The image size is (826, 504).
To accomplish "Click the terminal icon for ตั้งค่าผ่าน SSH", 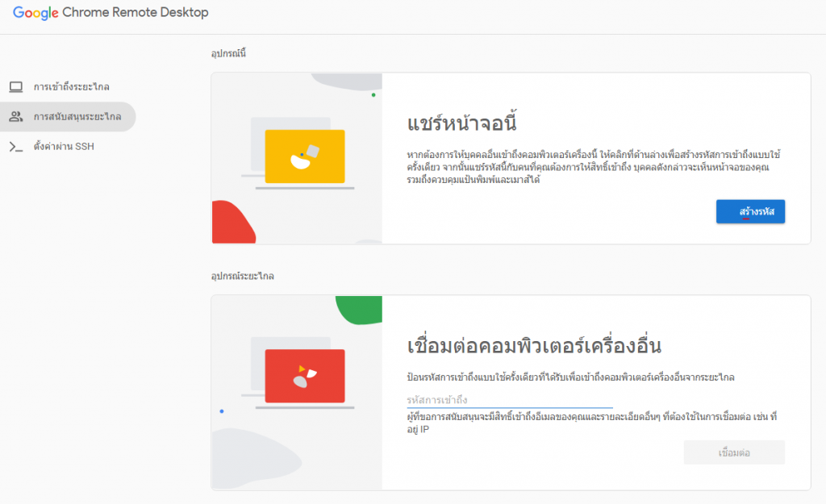I will [x=16, y=147].
